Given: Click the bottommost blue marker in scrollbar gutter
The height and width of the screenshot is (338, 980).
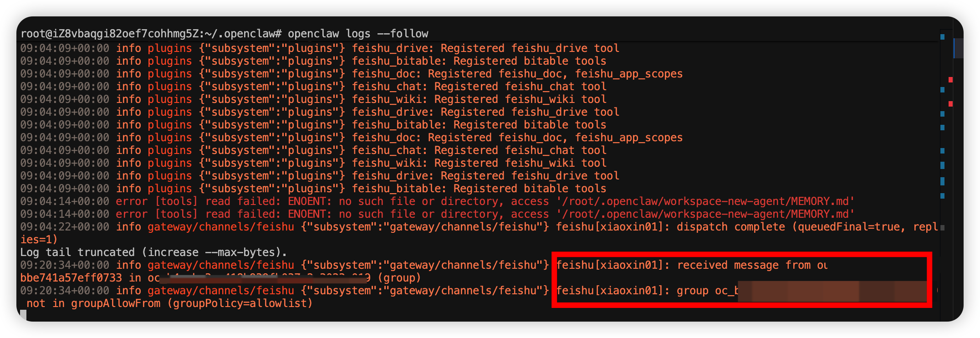Looking at the screenshot, I should (x=942, y=196).
